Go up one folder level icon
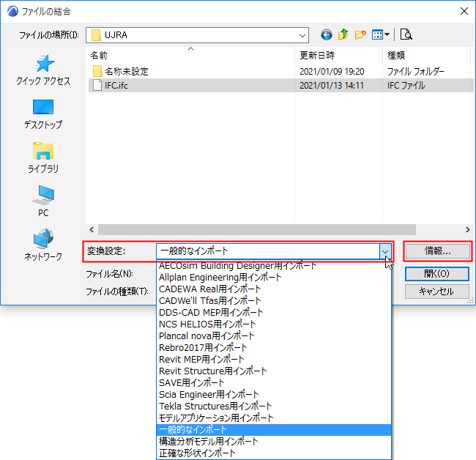This screenshot has width=476, height=460. [x=343, y=35]
